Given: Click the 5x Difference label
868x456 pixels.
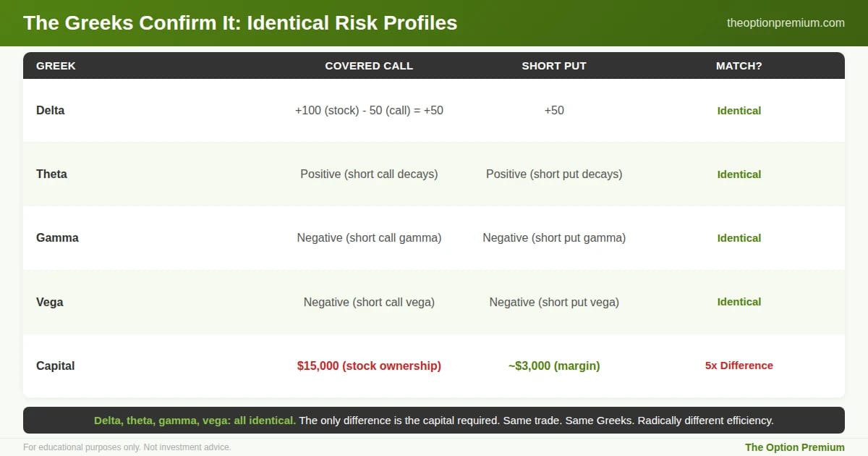Looking at the screenshot, I should 739,366.
